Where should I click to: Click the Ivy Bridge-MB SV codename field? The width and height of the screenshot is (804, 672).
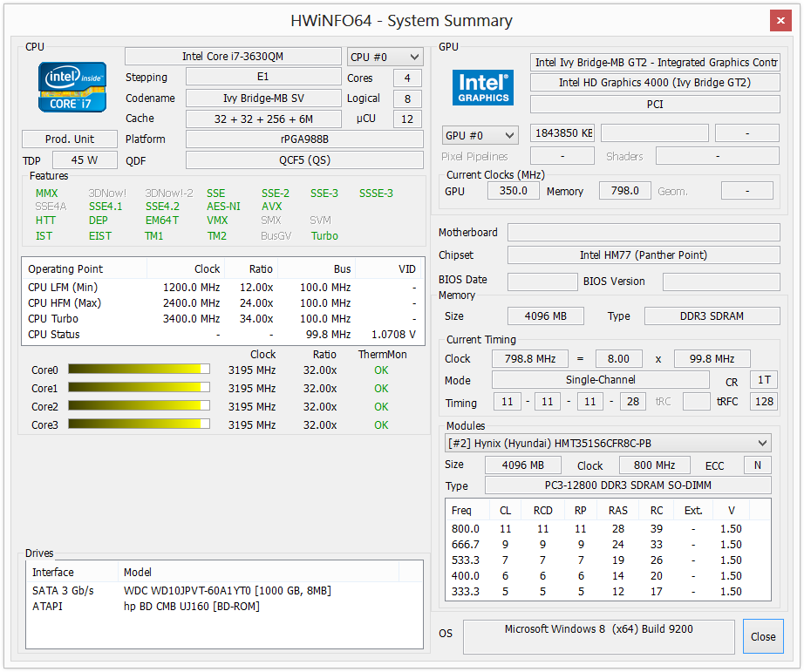click(x=263, y=98)
